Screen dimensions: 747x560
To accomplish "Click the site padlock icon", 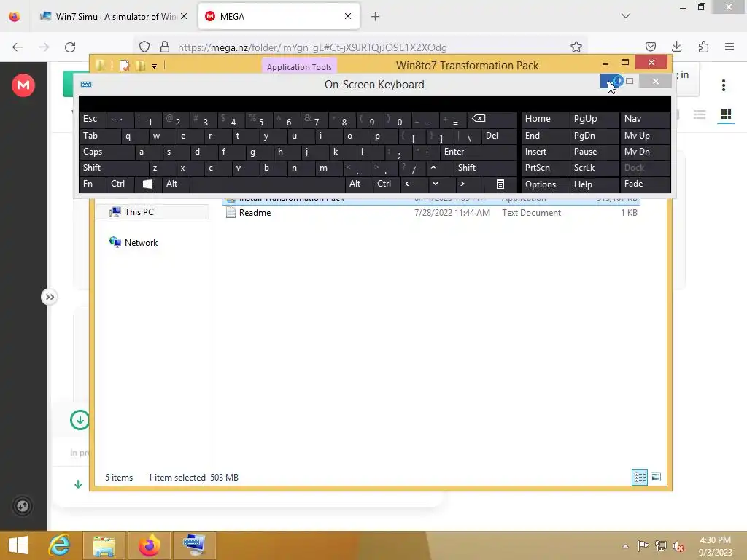I will click(165, 47).
